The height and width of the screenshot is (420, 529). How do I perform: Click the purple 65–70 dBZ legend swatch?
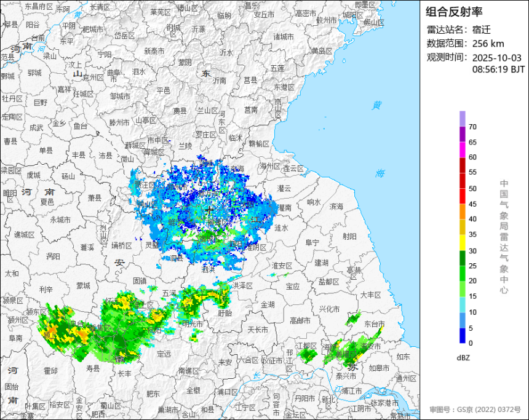pos(462,134)
